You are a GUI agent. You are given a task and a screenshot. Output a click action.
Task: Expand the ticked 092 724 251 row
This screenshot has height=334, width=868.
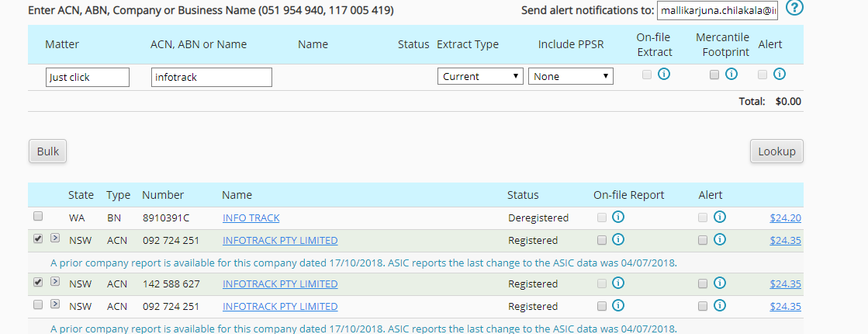click(x=55, y=238)
